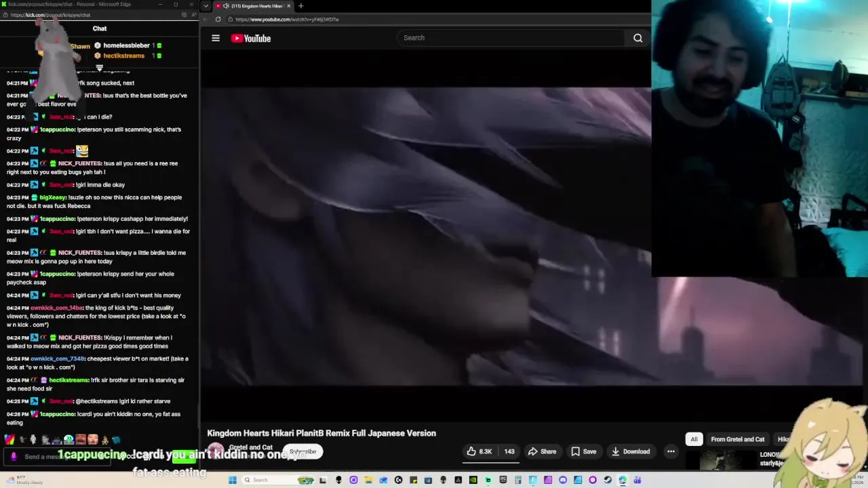The width and height of the screenshot is (868, 488).
Task: Select the From Gretel and Cat chip
Action: (x=737, y=439)
